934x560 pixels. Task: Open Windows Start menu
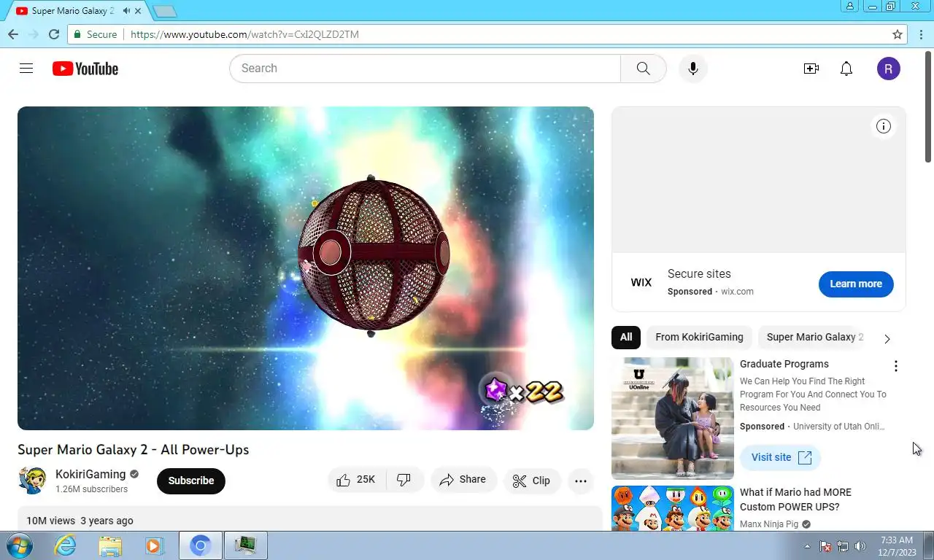click(x=19, y=545)
